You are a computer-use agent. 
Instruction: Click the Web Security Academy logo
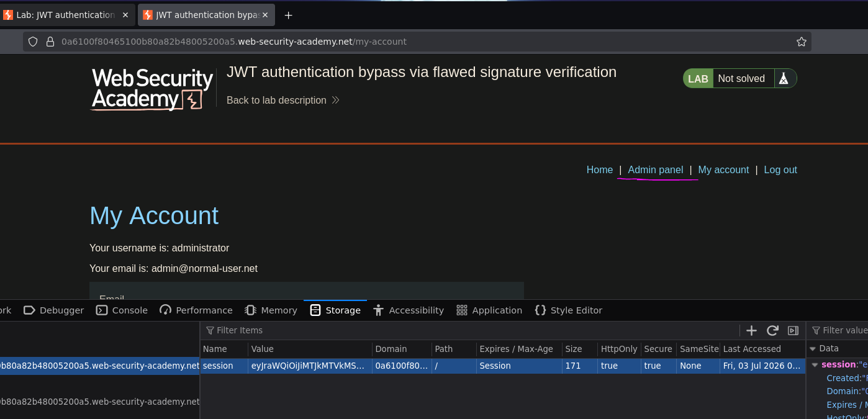(x=153, y=88)
